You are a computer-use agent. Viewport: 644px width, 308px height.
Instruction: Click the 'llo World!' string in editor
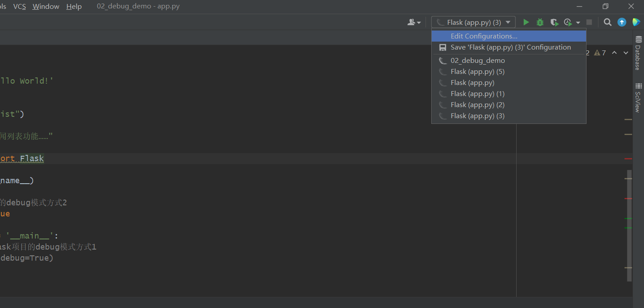tap(26, 81)
